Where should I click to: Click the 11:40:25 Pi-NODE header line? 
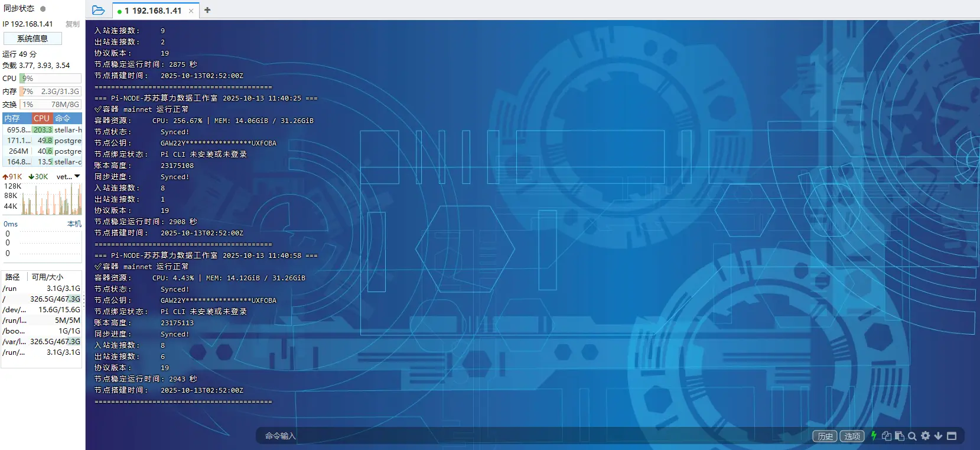click(x=206, y=98)
